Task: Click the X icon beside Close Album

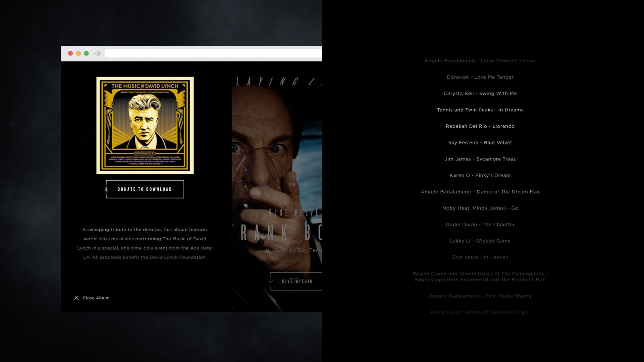Action: [x=76, y=298]
